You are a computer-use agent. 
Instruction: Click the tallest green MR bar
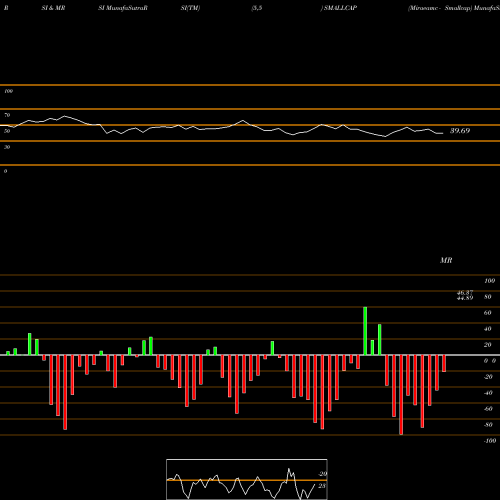coord(365,331)
